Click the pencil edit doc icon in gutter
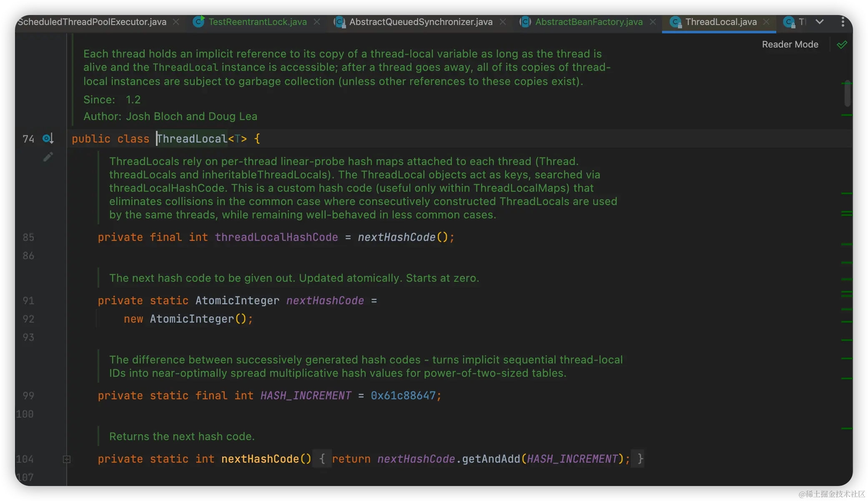Screen dimensions: 868x501 tap(48, 157)
